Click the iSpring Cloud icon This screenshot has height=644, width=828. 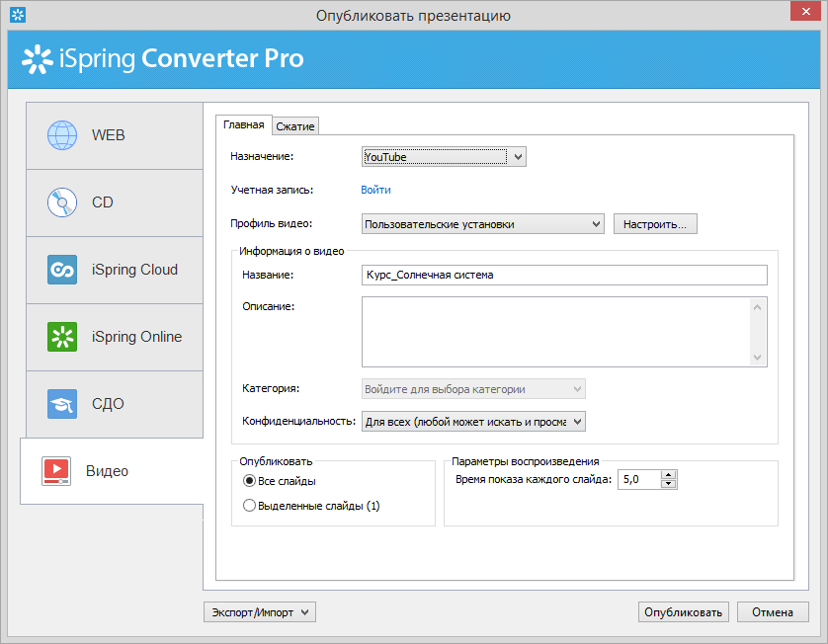(62, 270)
